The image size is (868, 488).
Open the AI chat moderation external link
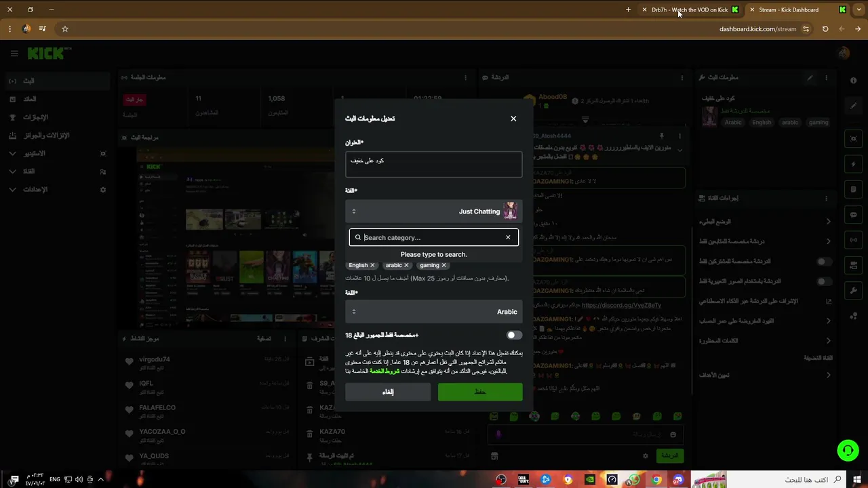[829, 301]
